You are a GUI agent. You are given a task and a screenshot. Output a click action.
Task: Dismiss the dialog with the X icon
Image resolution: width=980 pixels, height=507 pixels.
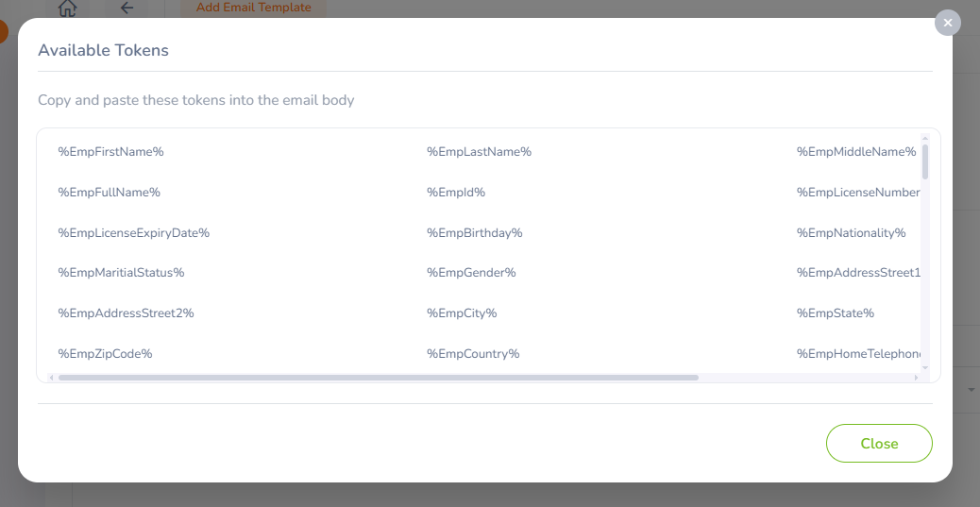(947, 23)
